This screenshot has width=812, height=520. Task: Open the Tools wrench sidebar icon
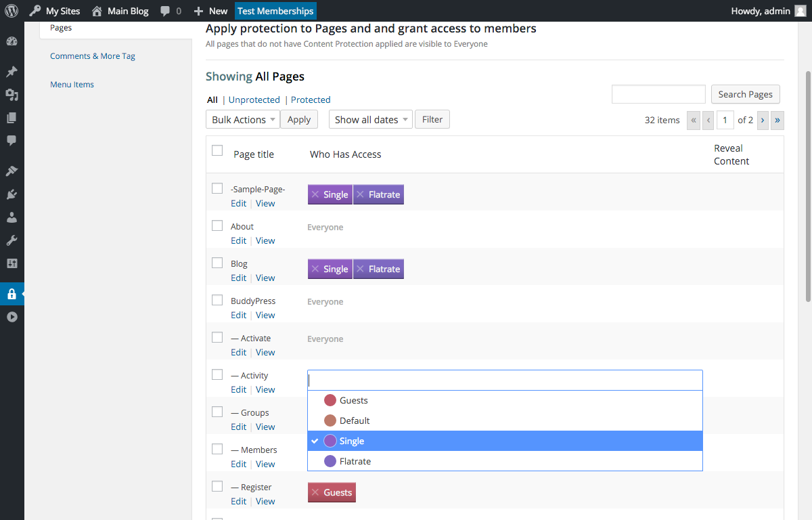pos(12,240)
